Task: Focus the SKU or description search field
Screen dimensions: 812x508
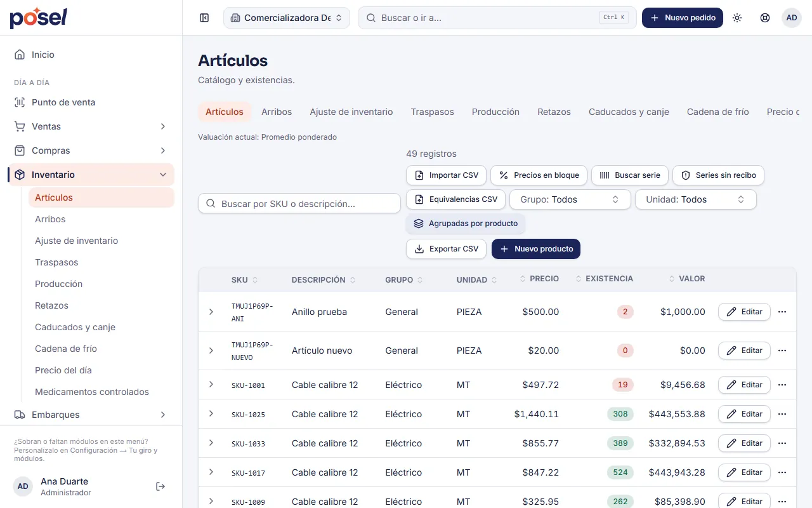Action: (x=299, y=204)
